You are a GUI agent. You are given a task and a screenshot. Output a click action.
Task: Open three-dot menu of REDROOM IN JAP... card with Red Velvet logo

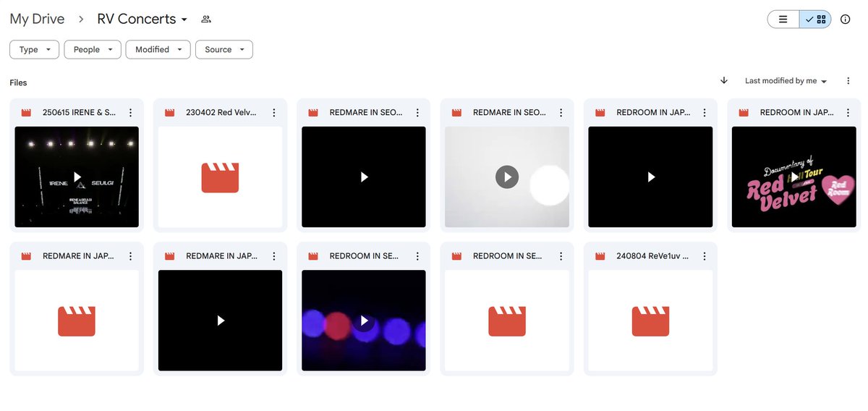click(848, 113)
